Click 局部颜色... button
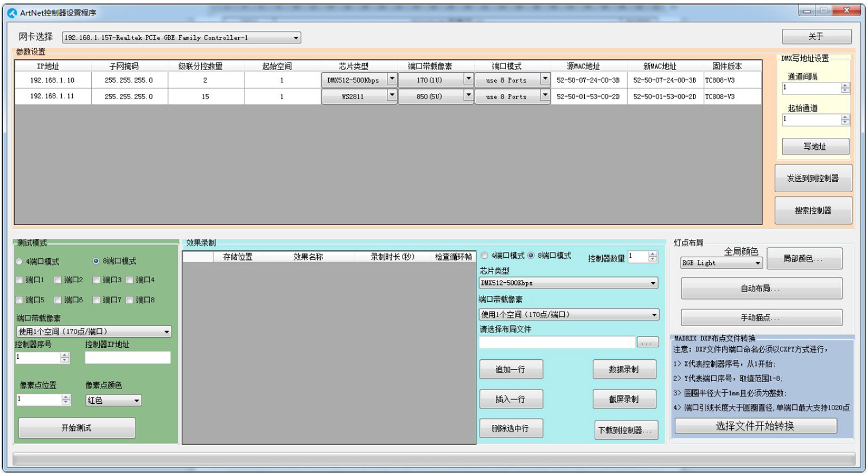868x476 pixels. (x=805, y=259)
